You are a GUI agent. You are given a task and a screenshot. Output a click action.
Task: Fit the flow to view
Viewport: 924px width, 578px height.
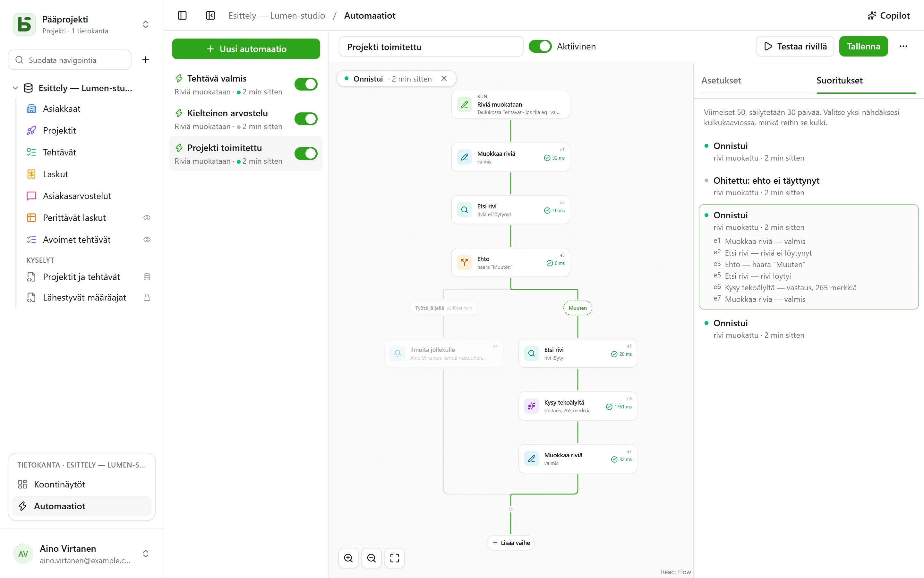pyautogui.click(x=394, y=558)
